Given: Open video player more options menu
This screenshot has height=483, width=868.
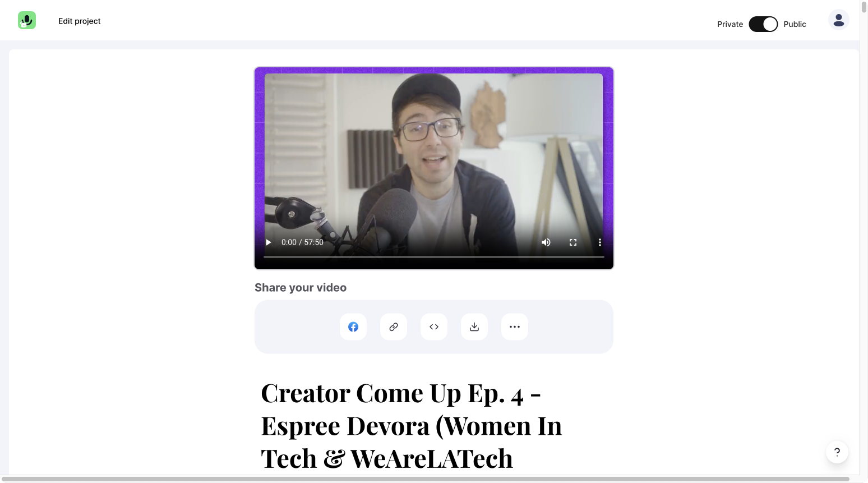Looking at the screenshot, I should pos(600,242).
